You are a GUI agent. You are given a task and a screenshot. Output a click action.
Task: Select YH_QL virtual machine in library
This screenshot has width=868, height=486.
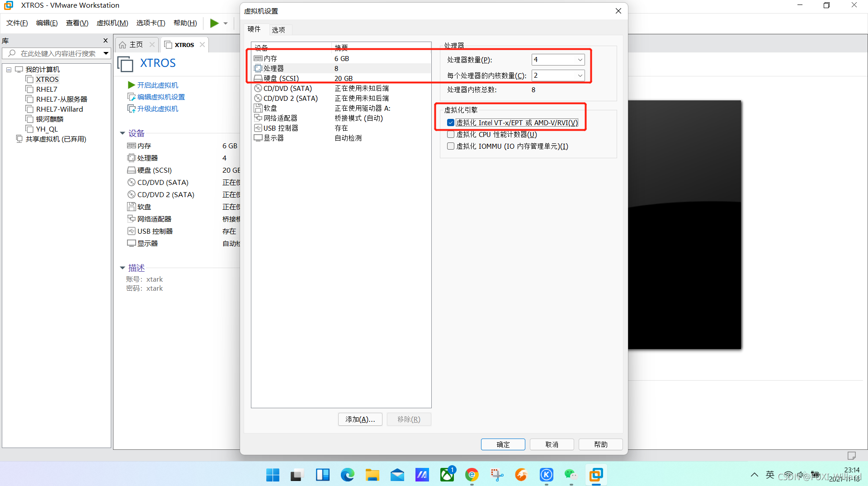[x=47, y=129]
